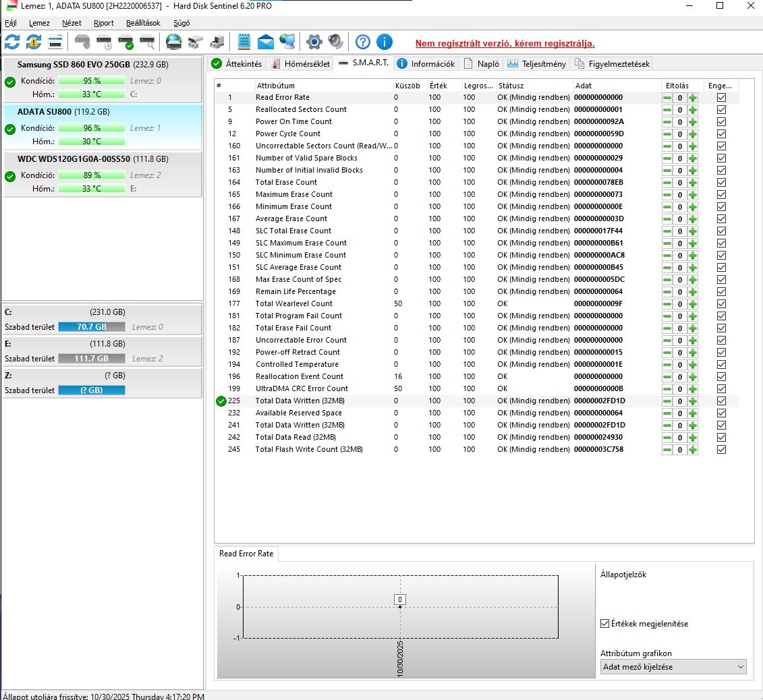This screenshot has width=763, height=700.
Task: Click the blue info circle toolbar icon
Action: pos(385,42)
